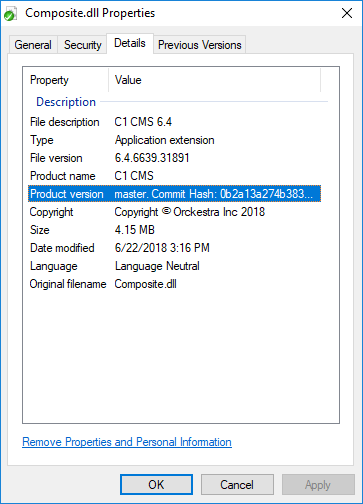Screen dimensions: 363x504
Task: Collapse the Description group heading
Action: point(66,102)
